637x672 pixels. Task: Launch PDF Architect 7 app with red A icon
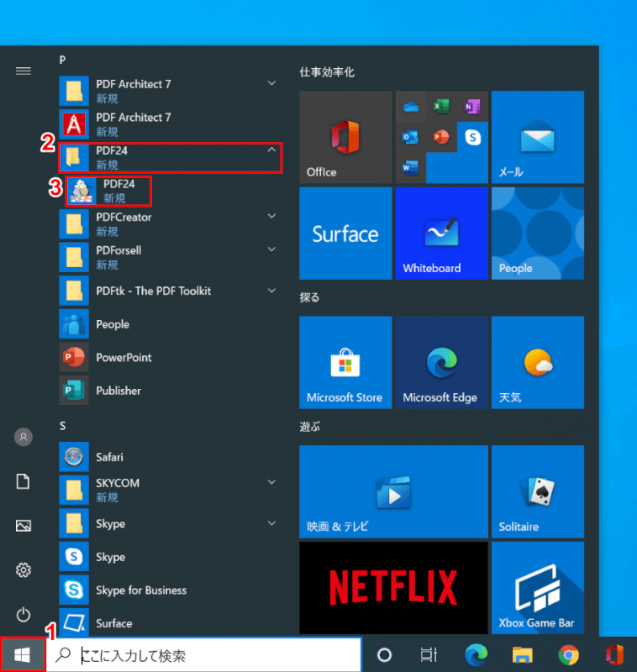pyautogui.click(x=171, y=123)
